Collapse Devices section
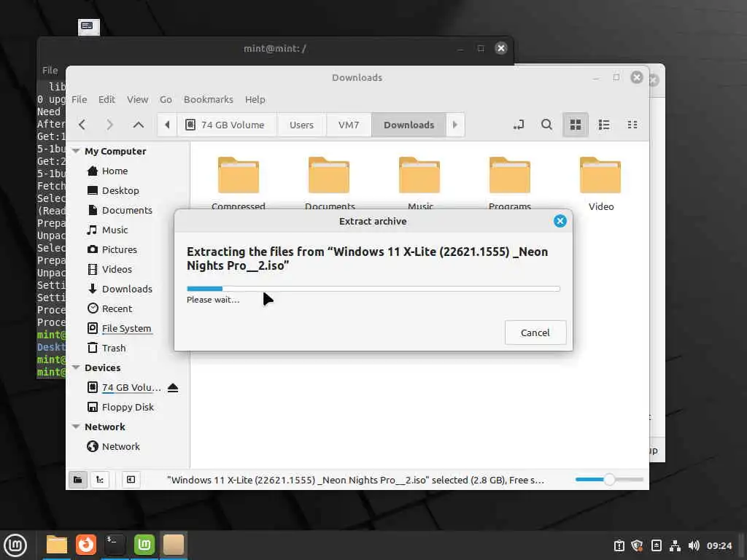Screen dimensions: 747x560 [76, 367]
